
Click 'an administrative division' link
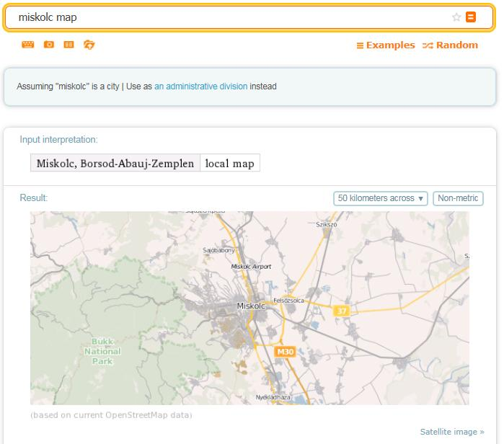(201, 86)
